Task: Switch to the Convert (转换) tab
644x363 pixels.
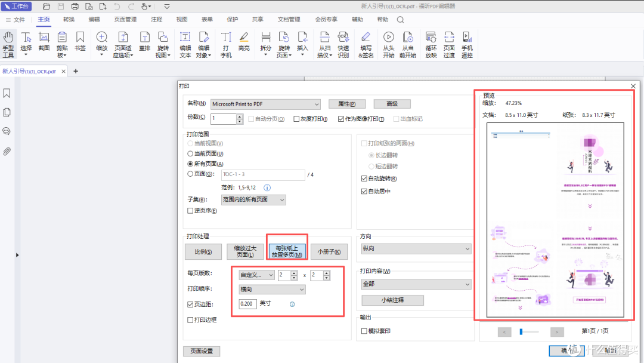Action: point(69,19)
